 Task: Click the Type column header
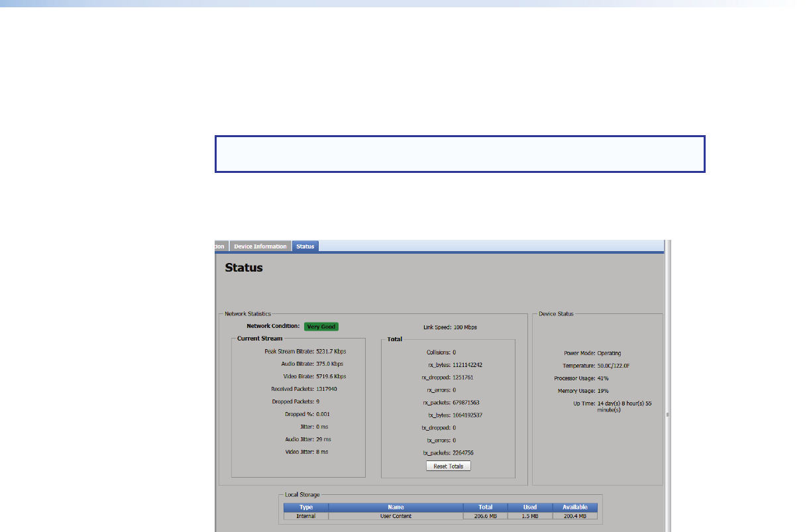pos(306,507)
